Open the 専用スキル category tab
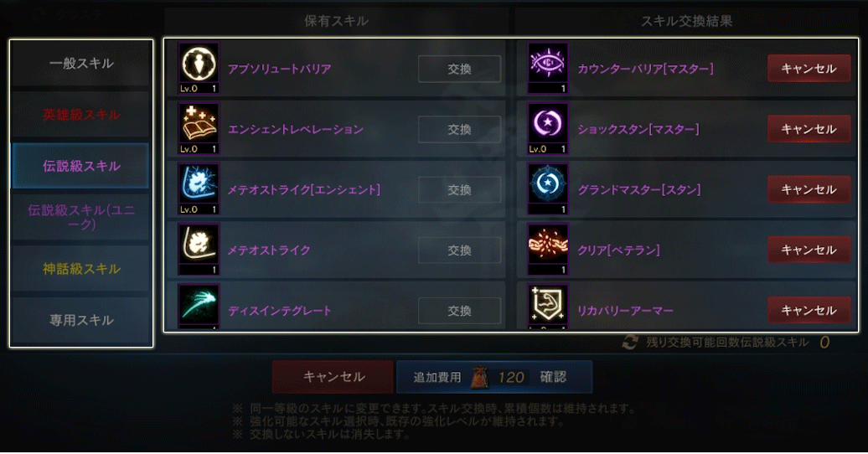 (x=81, y=320)
